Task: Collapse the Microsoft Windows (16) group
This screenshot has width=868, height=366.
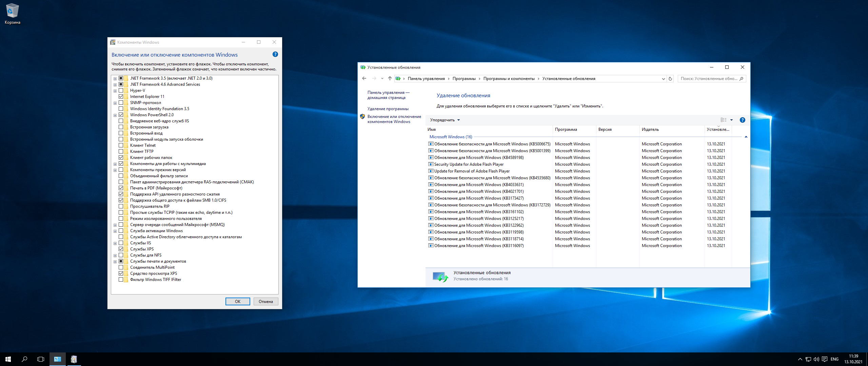Action: coord(746,137)
